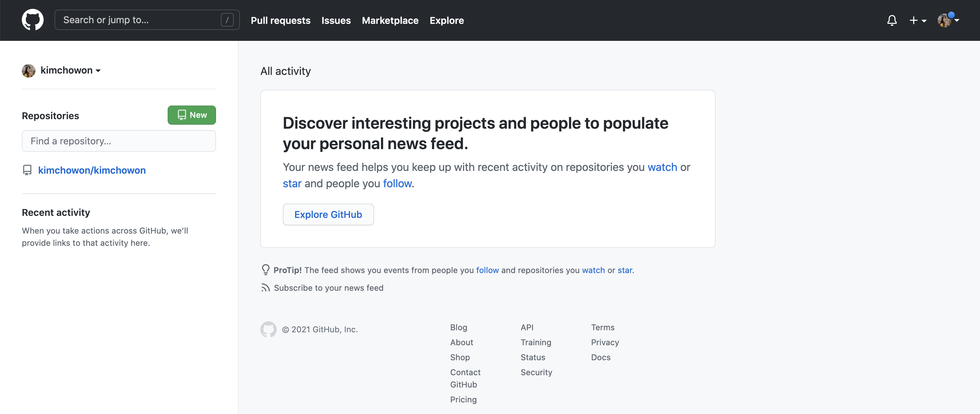Viewport: 980px width, 414px height.
Task: Expand the kimchowon account context switcher
Action: pyautogui.click(x=71, y=70)
